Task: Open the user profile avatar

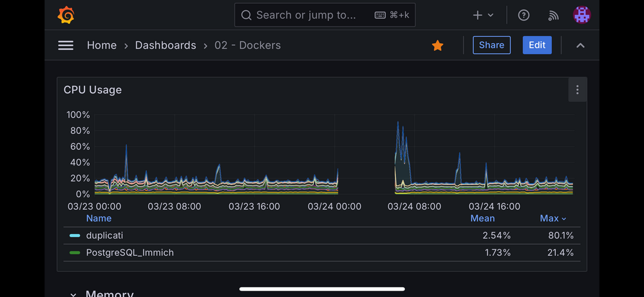Action: (x=582, y=15)
